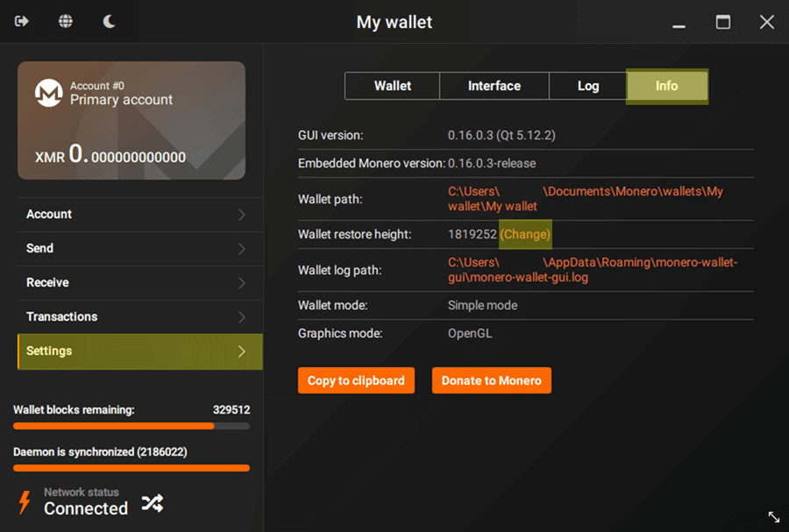Switch to the Interface tab
Image resolution: width=789 pixels, height=532 pixels.
click(494, 86)
